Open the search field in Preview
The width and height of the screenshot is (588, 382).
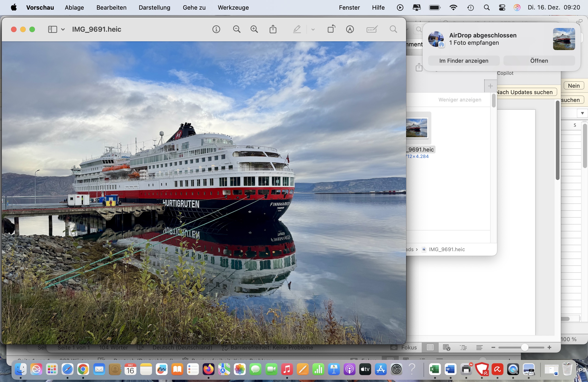point(393,29)
